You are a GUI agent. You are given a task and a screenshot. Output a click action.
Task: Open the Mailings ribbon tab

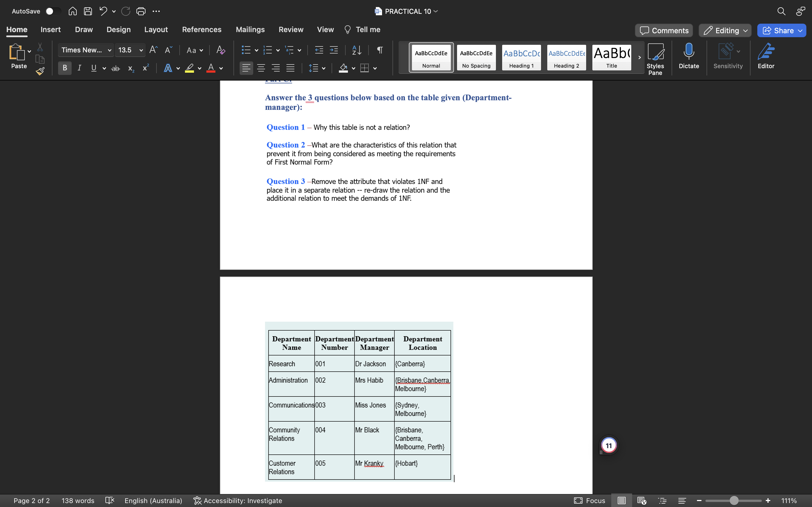(250, 30)
